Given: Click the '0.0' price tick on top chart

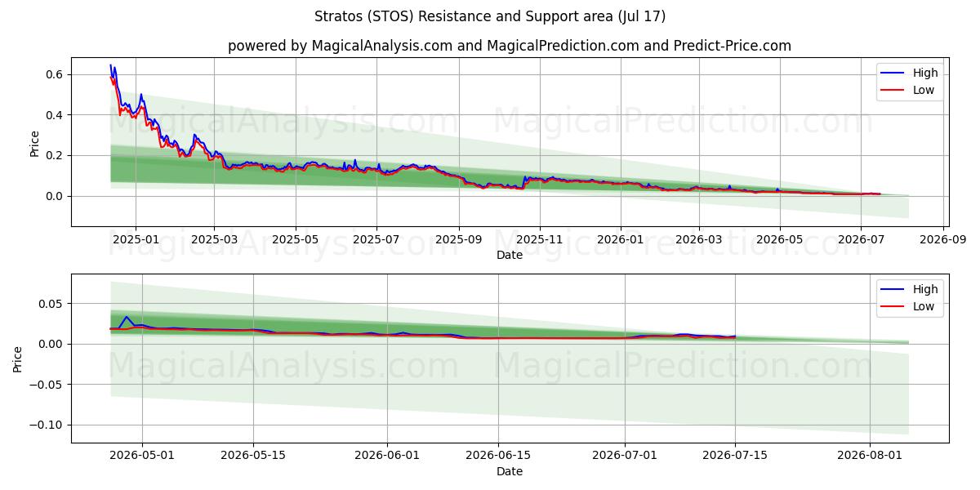Looking at the screenshot, I should click(x=55, y=196).
